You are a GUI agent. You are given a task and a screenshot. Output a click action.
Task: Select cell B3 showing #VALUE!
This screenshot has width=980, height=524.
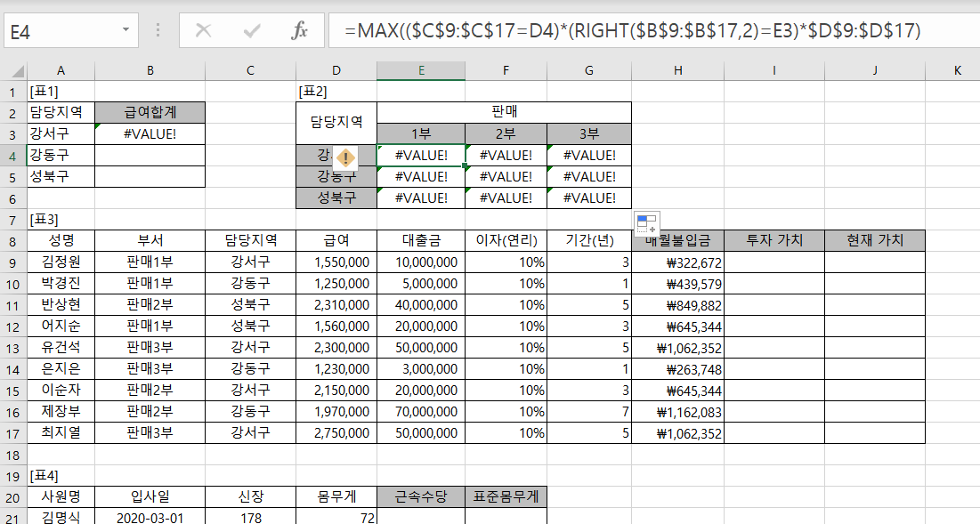[150, 133]
